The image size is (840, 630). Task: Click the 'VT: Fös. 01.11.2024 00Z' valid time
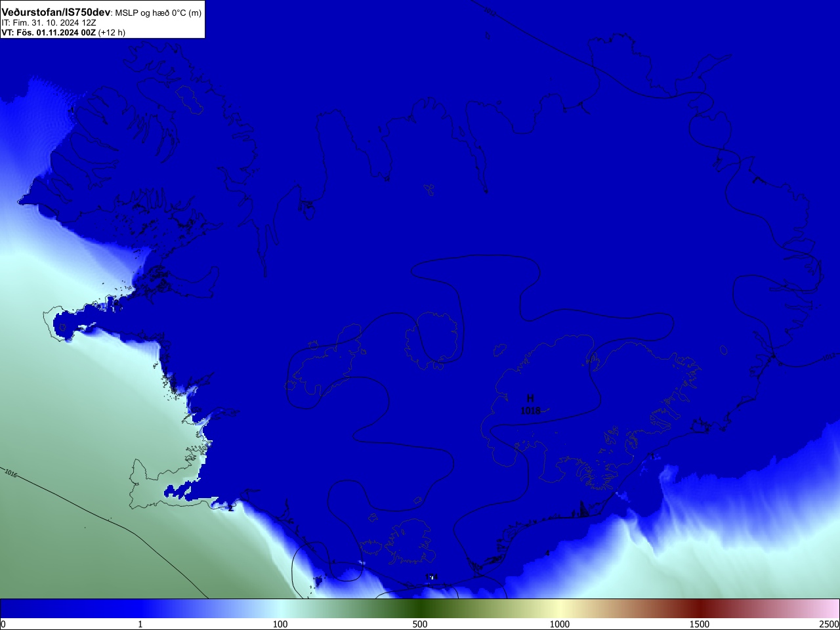(49, 32)
